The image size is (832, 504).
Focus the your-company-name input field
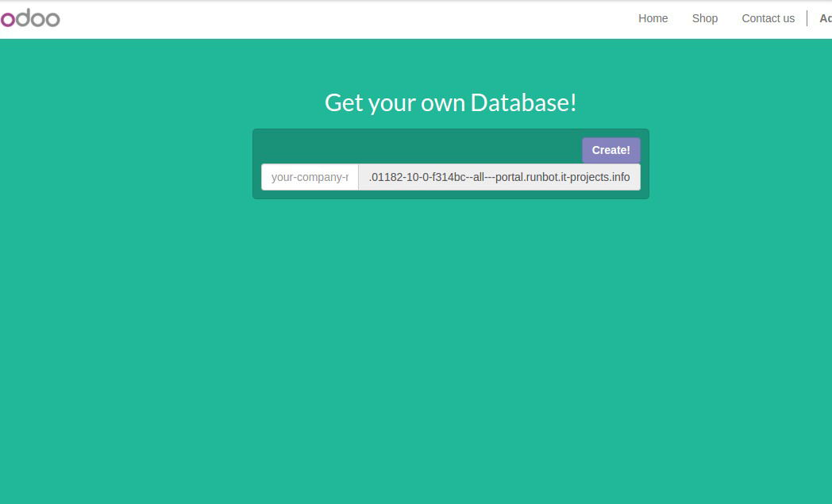(x=310, y=177)
